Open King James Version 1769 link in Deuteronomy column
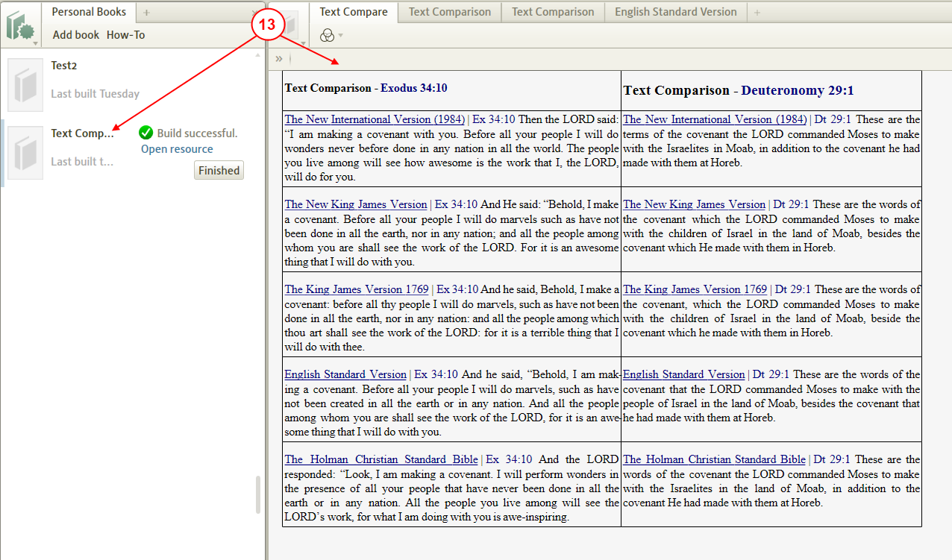 point(695,289)
